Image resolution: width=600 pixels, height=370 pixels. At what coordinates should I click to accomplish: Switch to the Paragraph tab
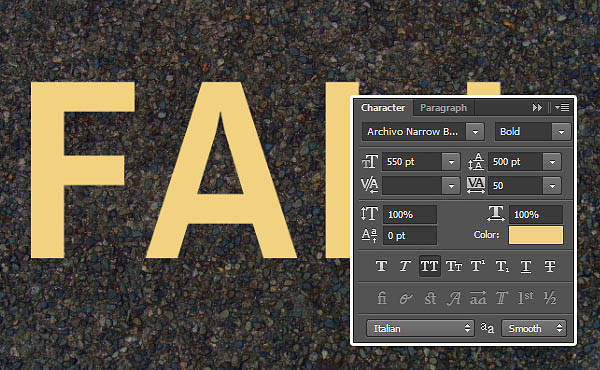tap(443, 108)
